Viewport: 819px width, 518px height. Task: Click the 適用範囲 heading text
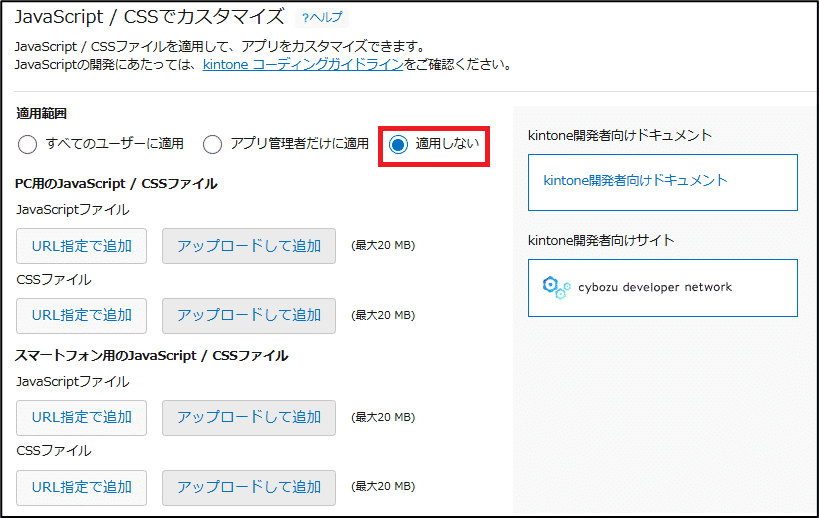click(41, 113)
